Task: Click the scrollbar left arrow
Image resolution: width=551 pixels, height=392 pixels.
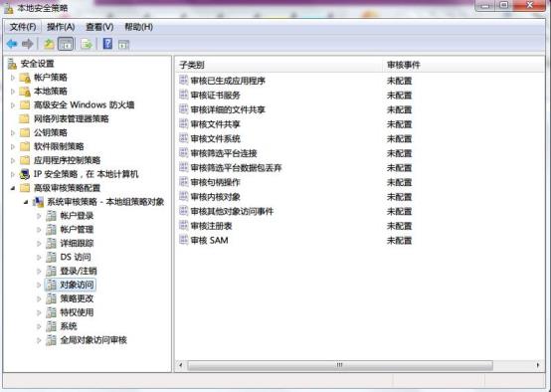Action: point(181,365)
